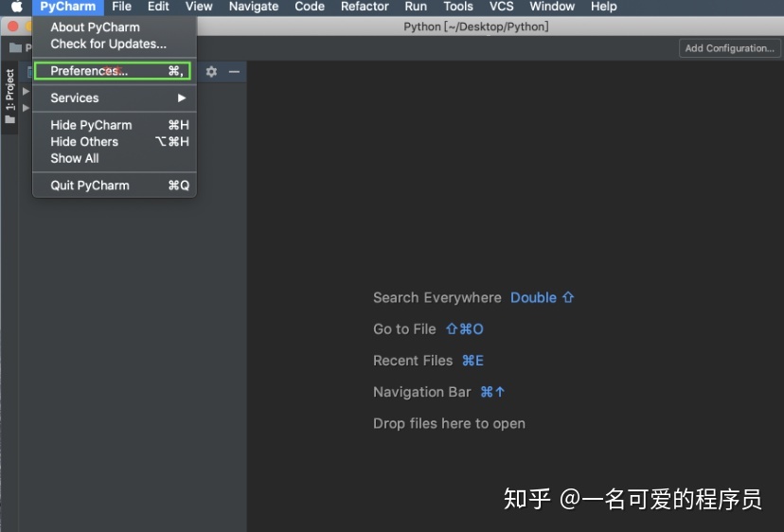This screenshot has height=532, width=784.
Task: Open the Window menu
Action: (x=552, y=7)
